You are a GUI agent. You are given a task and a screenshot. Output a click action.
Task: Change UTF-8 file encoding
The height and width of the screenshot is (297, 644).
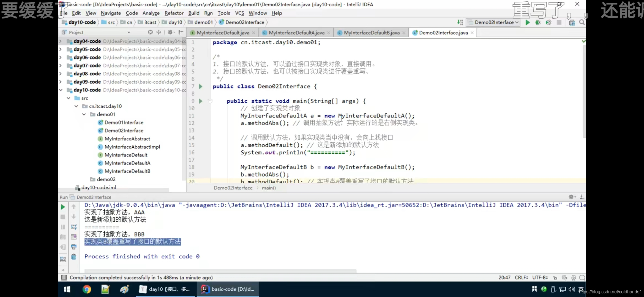coord(540,277)
